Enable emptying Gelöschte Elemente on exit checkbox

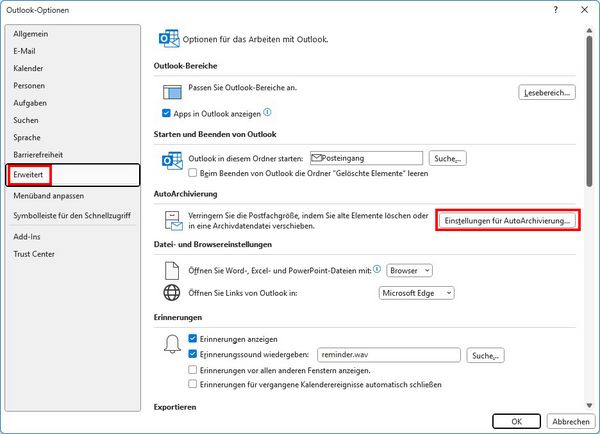[192, 173]
